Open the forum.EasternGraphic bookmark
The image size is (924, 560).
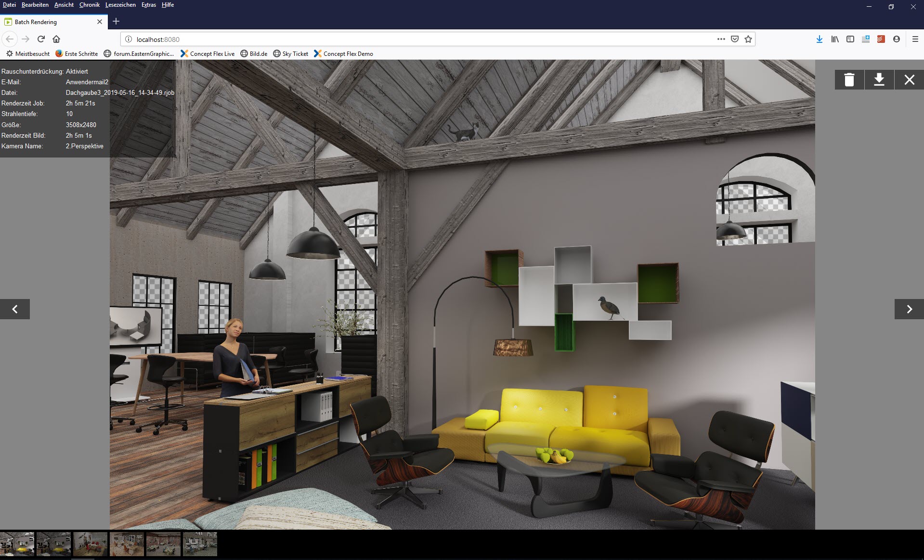[139, 53]
